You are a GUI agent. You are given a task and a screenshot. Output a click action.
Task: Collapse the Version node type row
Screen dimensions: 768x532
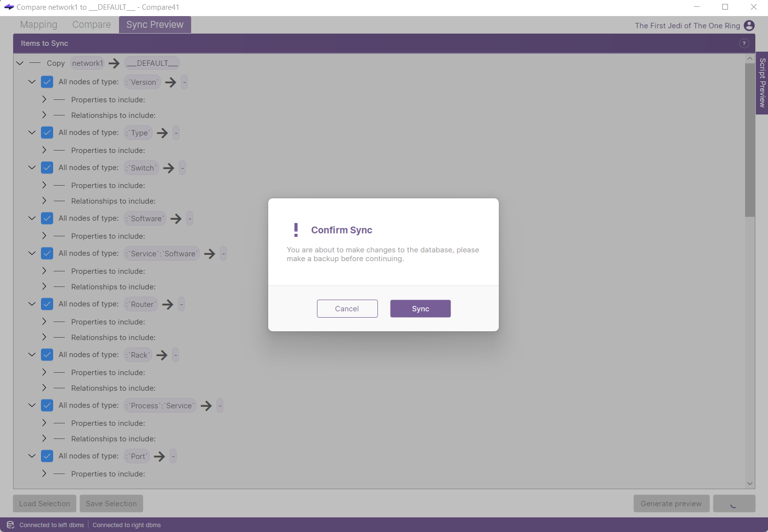click(32, 82)
